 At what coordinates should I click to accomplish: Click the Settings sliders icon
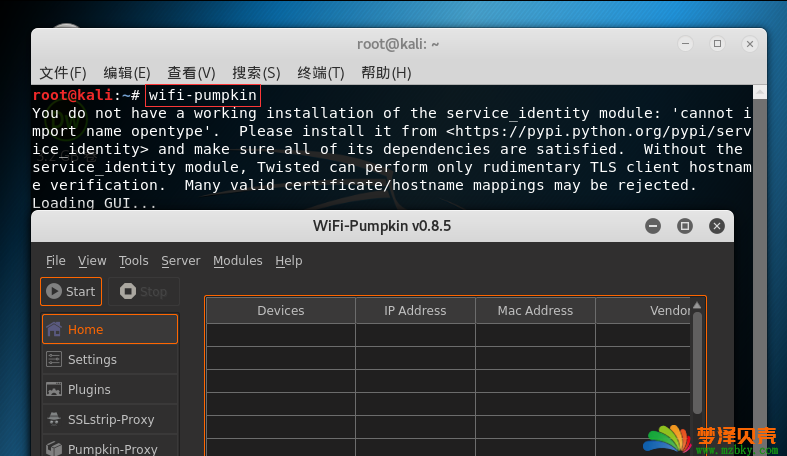tap(54, 359)
